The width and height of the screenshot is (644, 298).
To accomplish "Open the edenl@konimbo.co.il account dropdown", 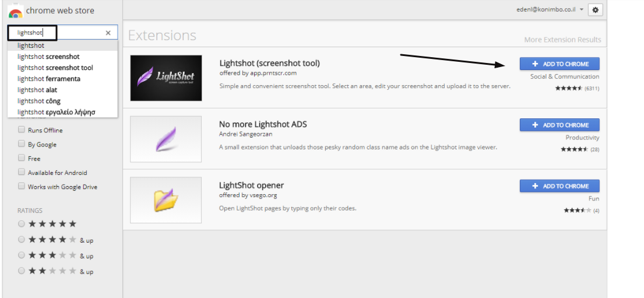I will pyautogui.click(x=550, y=10).
